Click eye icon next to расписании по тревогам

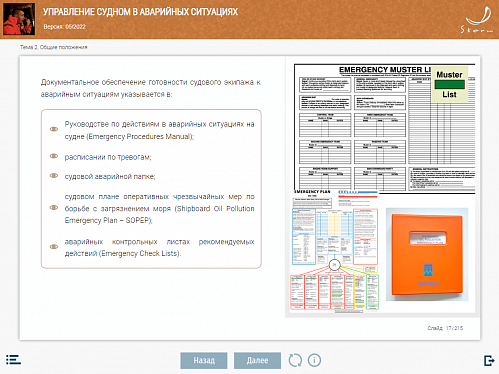54,156
